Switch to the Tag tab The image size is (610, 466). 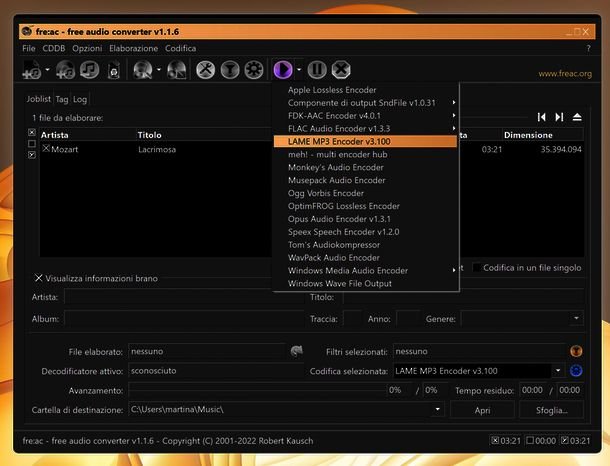point(62,99)
